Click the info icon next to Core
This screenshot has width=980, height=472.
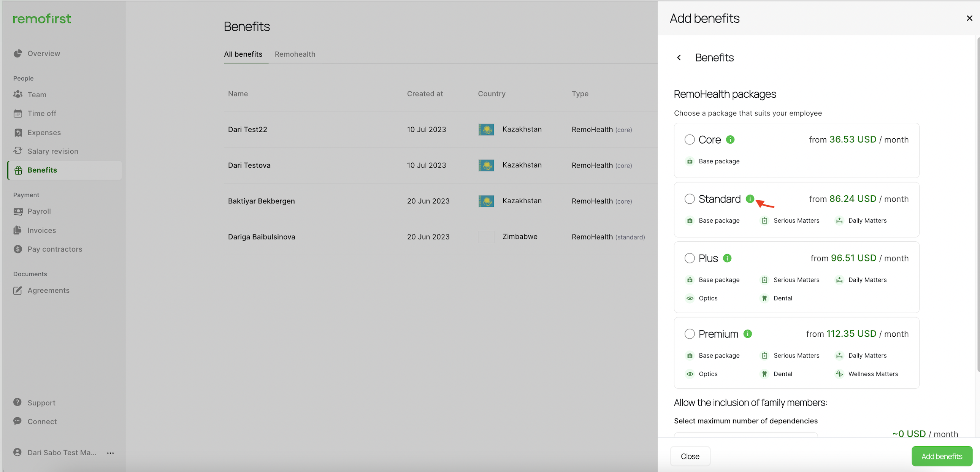click(x=730, y=139)
